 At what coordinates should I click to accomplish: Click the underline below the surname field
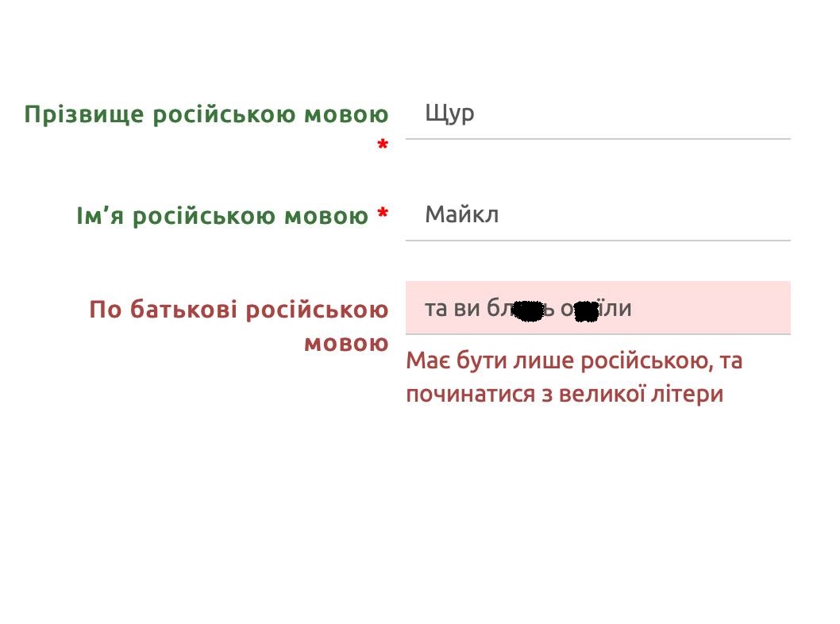(598, 137)
